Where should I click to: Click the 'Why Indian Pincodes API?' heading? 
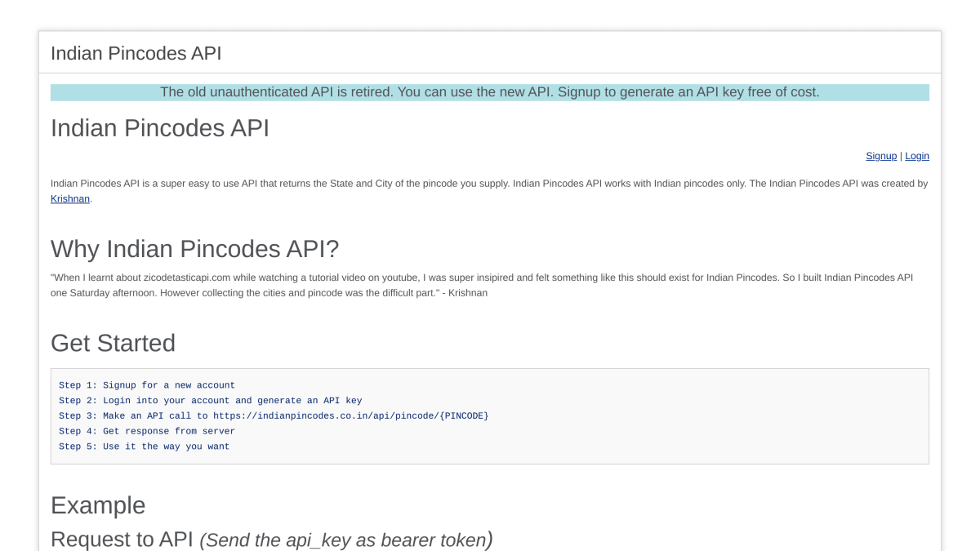pos(195,249)
